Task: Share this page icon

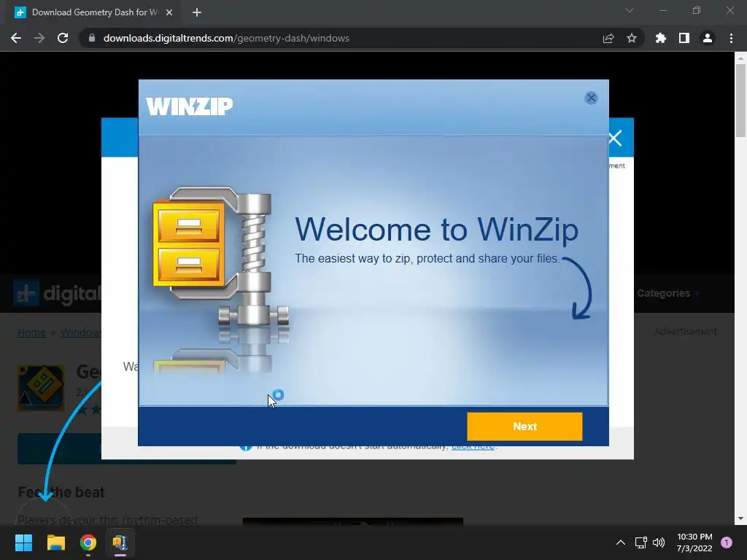Action: tap(608, 38)
